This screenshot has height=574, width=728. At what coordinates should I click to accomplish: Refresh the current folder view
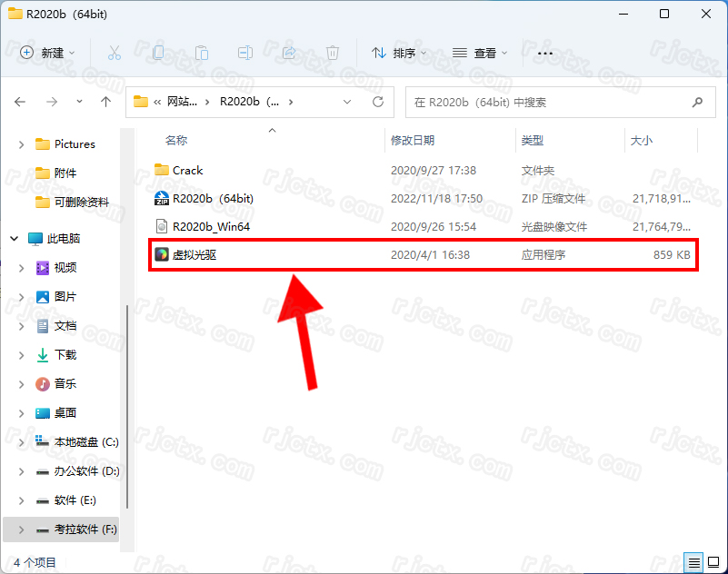tap(378, 103)
